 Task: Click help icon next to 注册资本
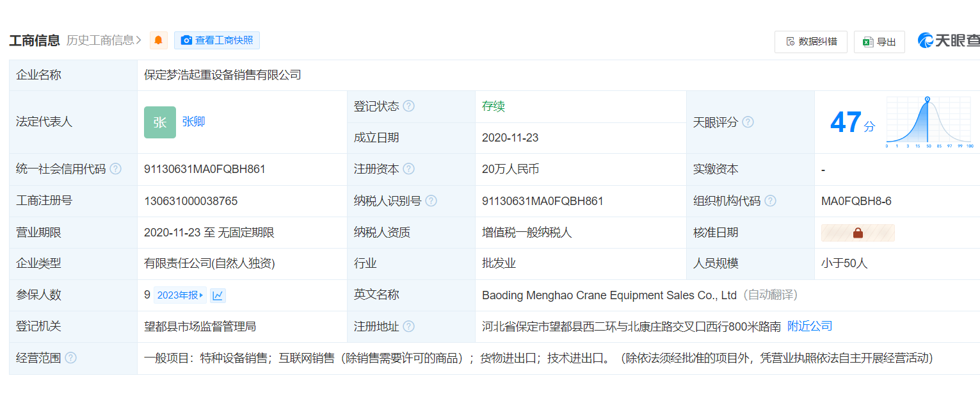[x=408, y=169]
